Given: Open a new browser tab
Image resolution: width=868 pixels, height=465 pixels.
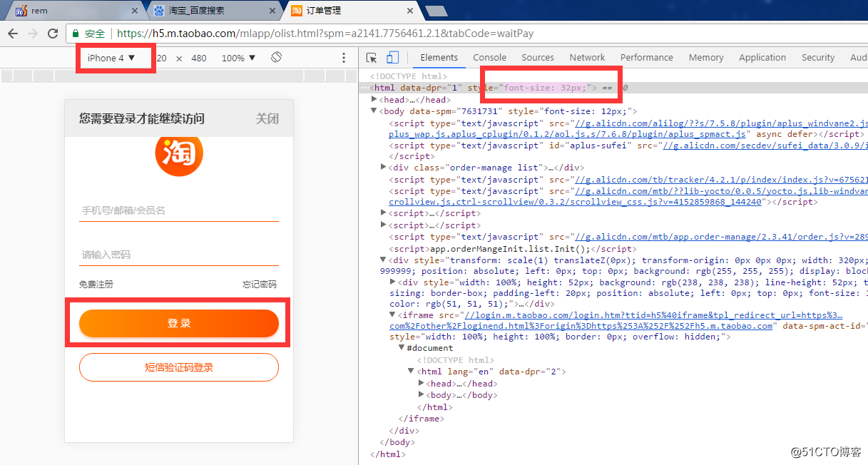Looking at the screenshot, I should [x=436, y=11].
